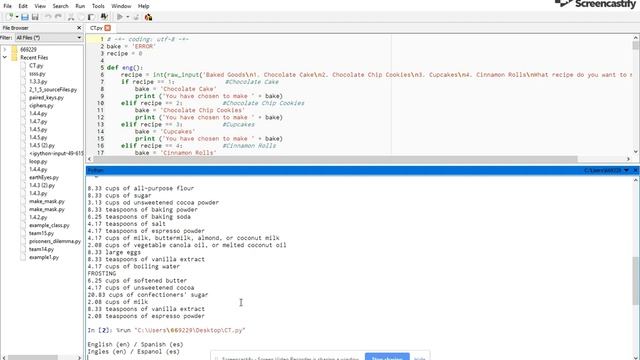Viewport: 640px width, 360px height.
Task: Click the blue Save icon
Action: click(25, 17)
